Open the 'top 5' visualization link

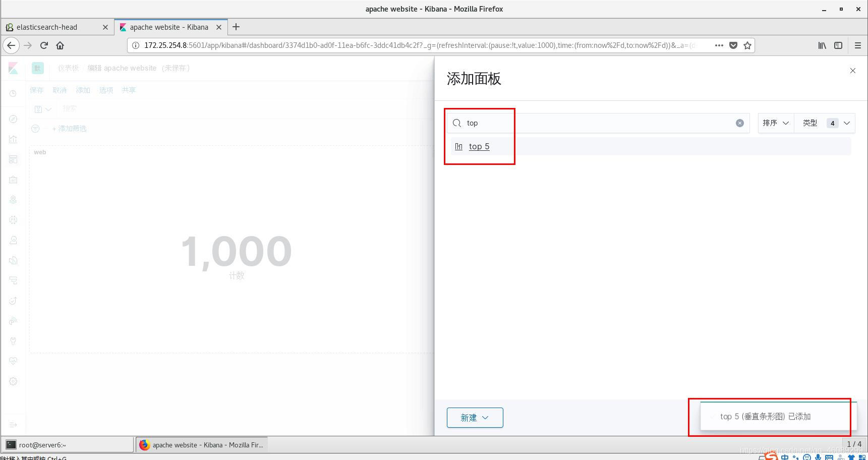[479, 146]
